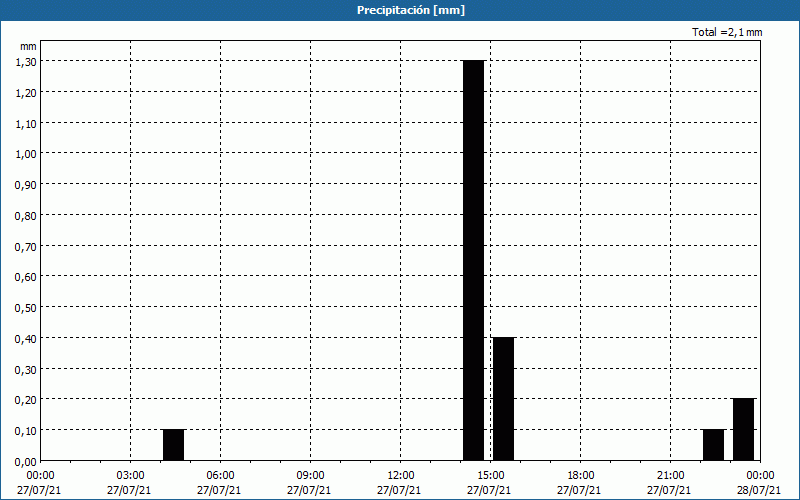Click the 0,70 y-axis label
800x500 pixels.
pyautogui.click(x=26, y=246)
